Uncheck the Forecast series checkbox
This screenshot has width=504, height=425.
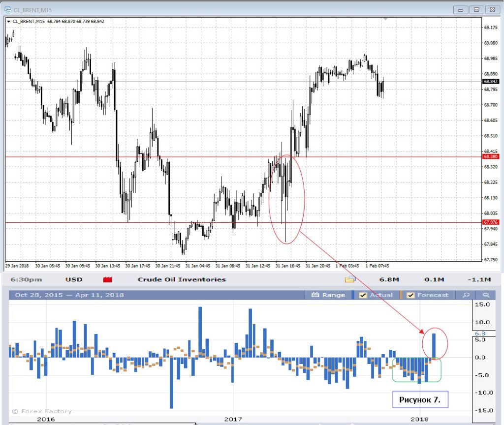(409, 295)
